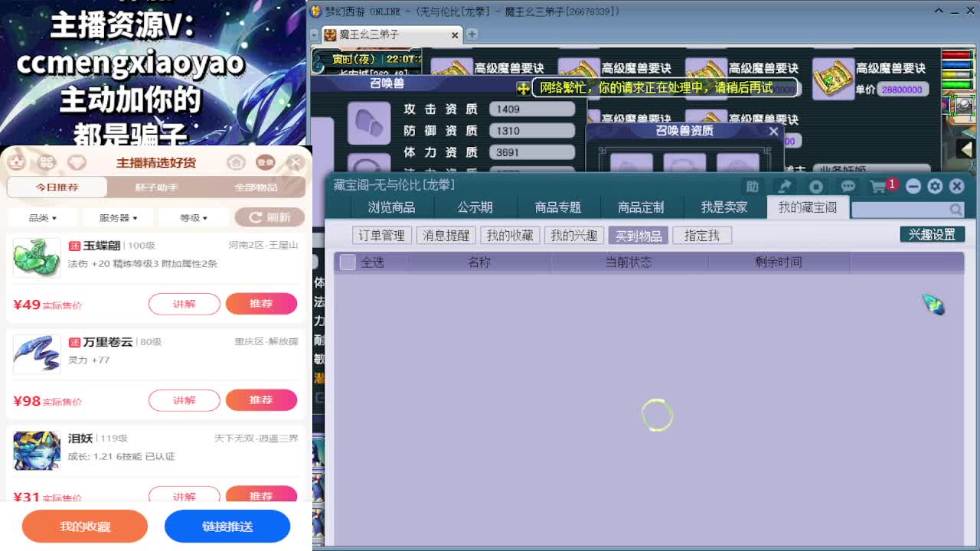Click the 链接推送 blue button
The width and height of the screenshot is (980, 551).
click(227, 526)
